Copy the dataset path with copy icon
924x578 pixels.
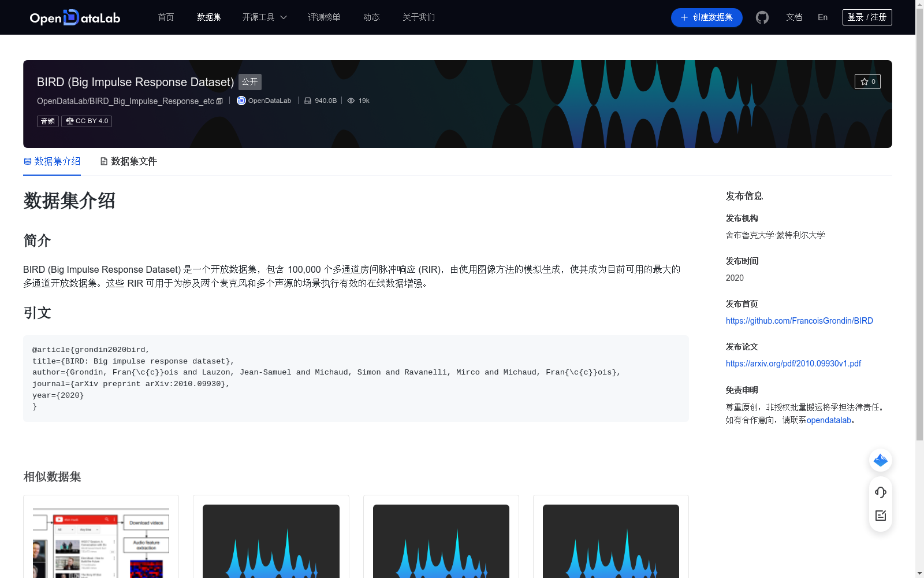coord(219,101)
